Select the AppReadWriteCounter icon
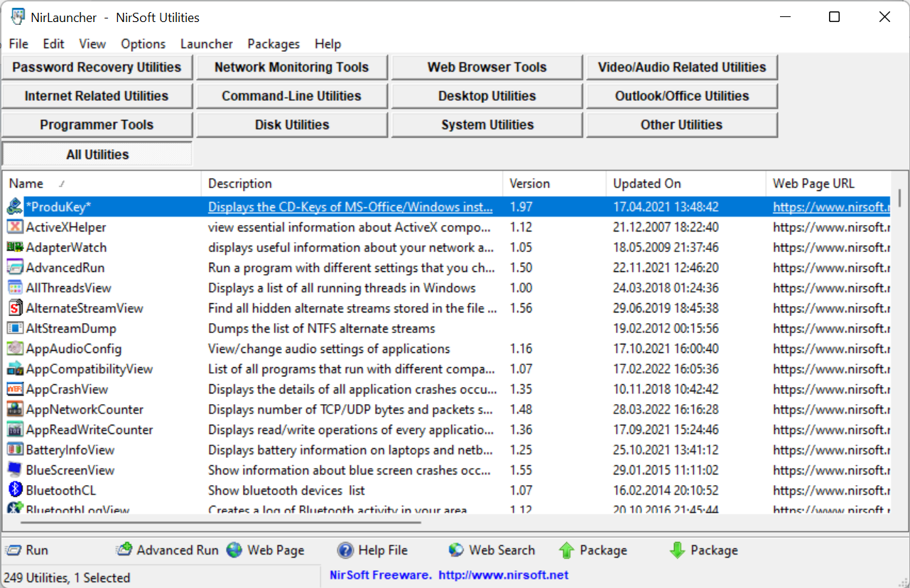 pyautogui.click(x=15, y=430)
